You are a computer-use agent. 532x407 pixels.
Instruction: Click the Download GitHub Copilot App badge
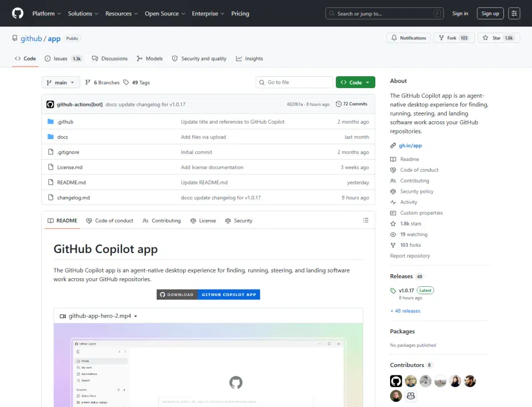(208, 294)
